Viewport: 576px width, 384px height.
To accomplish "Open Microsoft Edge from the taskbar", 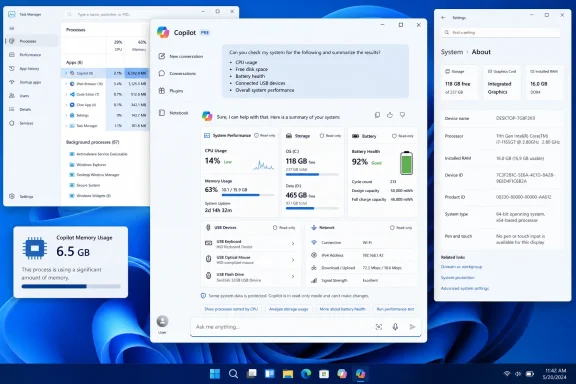I will [x=306, y=374].
